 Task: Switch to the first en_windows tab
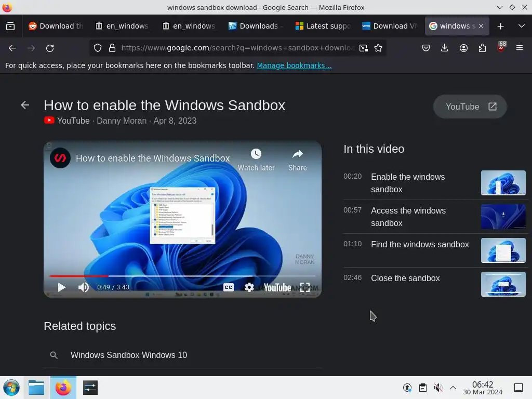[x=123, y=26]
